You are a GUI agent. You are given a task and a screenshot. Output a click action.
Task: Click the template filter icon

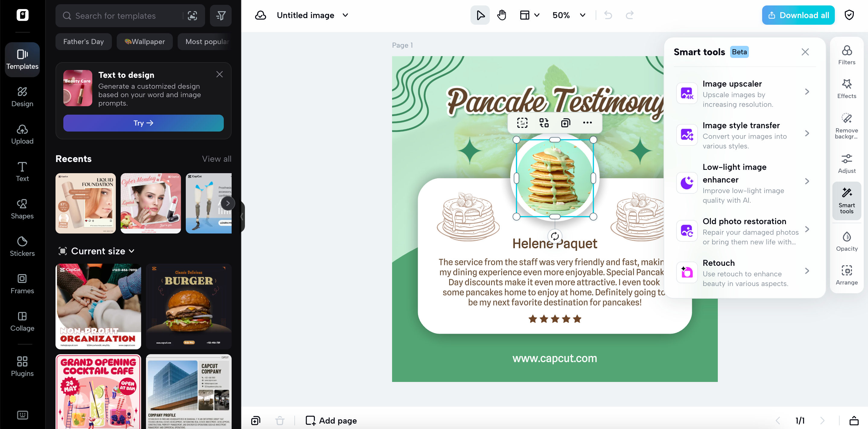(x=221, y=15)
